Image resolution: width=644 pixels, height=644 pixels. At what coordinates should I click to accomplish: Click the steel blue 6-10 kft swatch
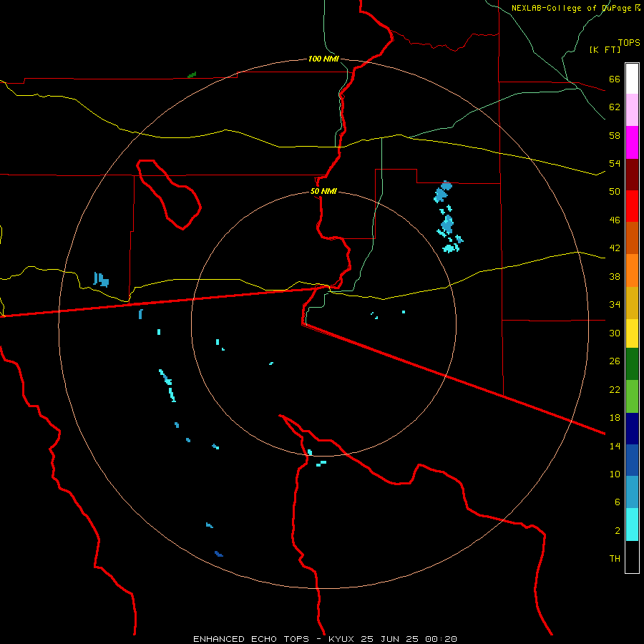(632, 492)
